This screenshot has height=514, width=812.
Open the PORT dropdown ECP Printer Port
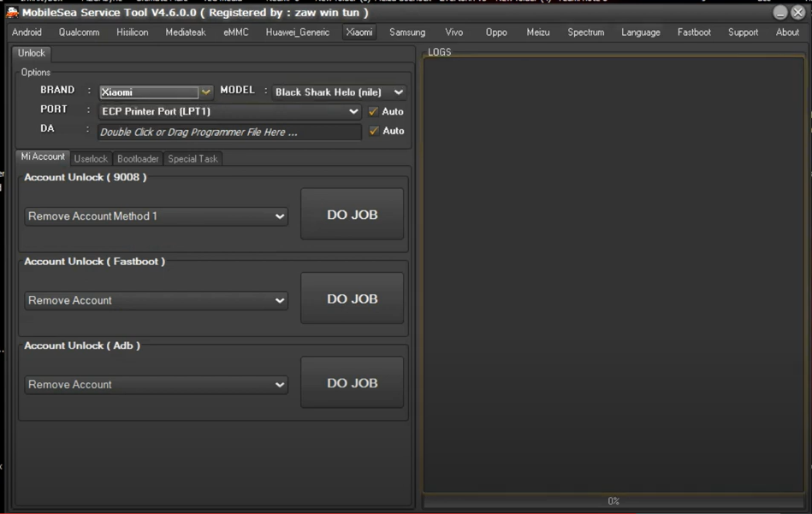(229, 111)
